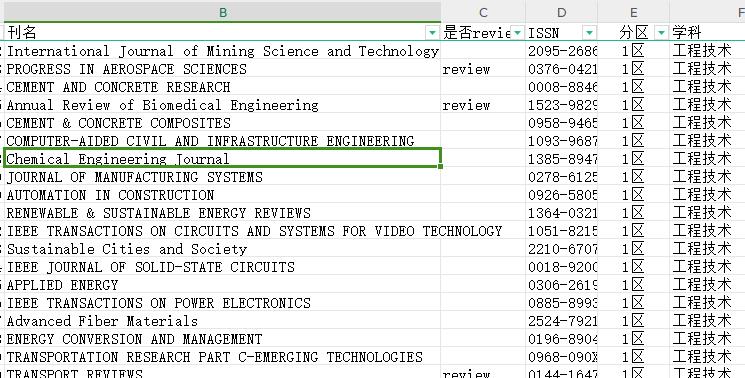Viewport: 745px width, 378px height.
Task: Select ISSN cell 0885-8993
Action: [562, 303]
